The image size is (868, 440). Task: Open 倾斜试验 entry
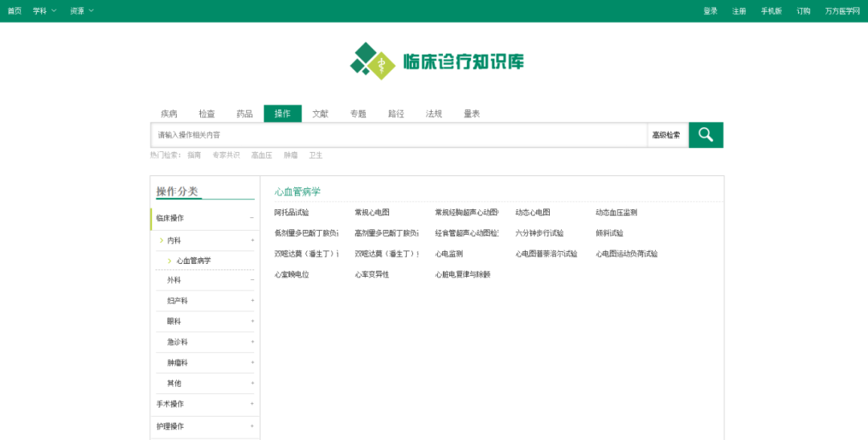609,233
